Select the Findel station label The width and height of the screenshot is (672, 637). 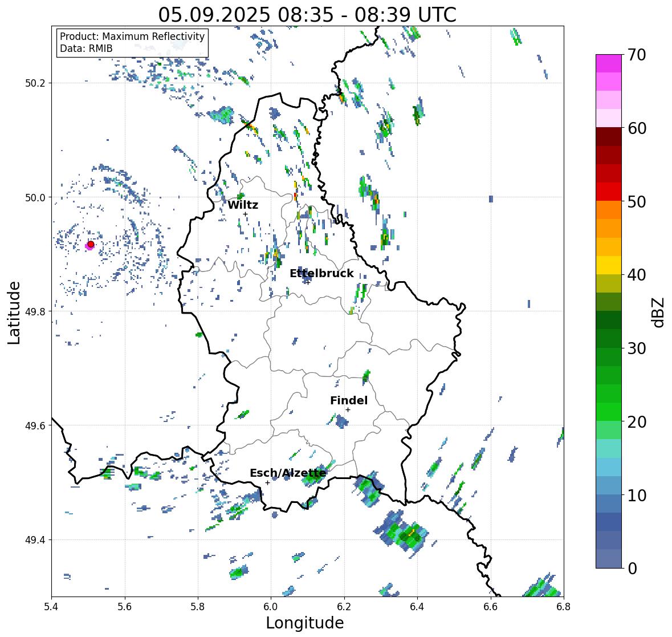(x=348, y=400)
